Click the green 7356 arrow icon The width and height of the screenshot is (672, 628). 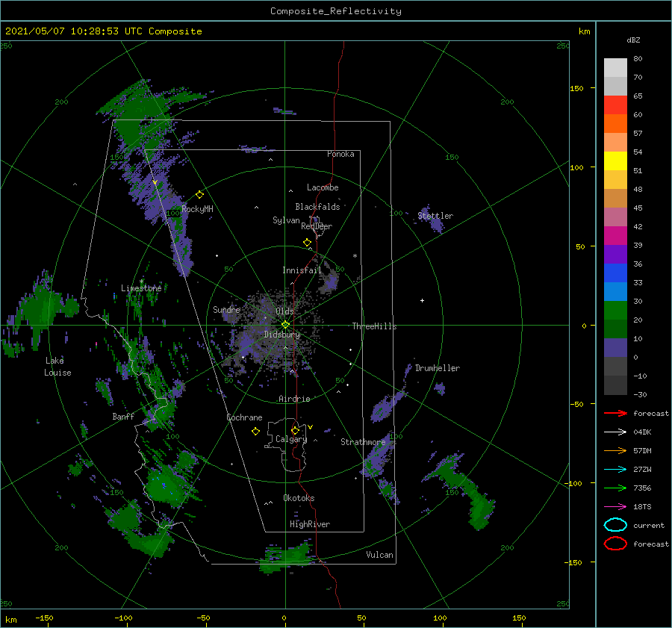coord(615,488)
